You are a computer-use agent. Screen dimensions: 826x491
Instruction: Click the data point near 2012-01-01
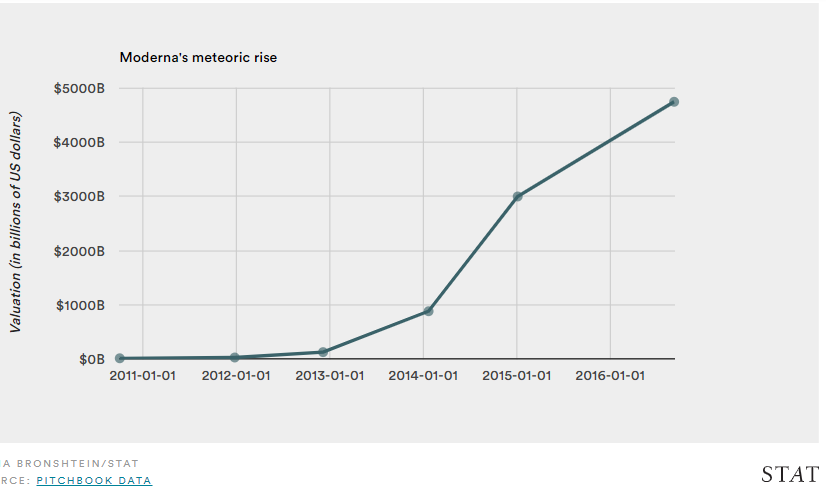point(235,357)
